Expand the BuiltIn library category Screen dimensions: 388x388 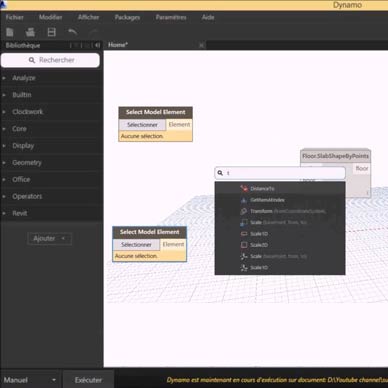click(52, 95)
